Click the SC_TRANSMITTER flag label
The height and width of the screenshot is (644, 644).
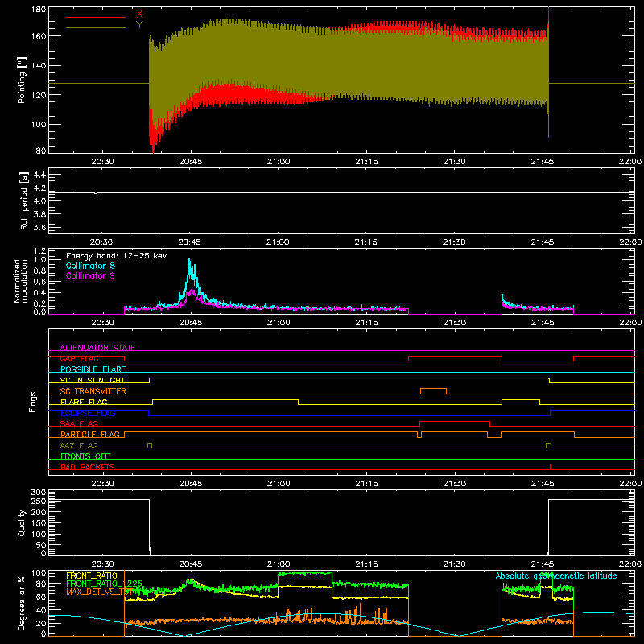93,391
